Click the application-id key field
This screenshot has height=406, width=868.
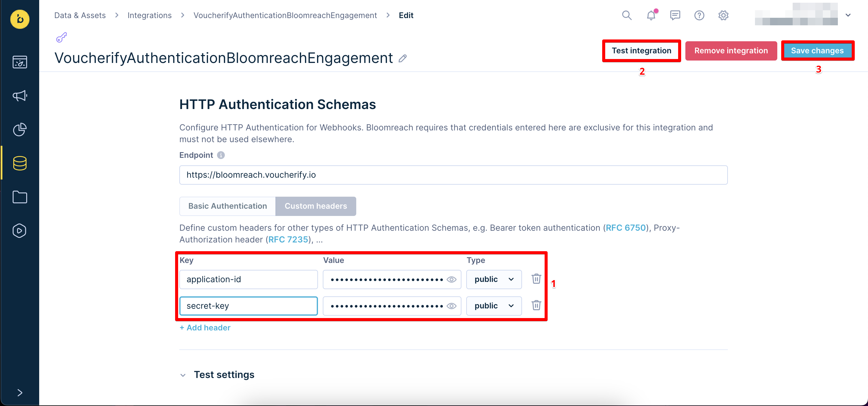coord(248,279)
